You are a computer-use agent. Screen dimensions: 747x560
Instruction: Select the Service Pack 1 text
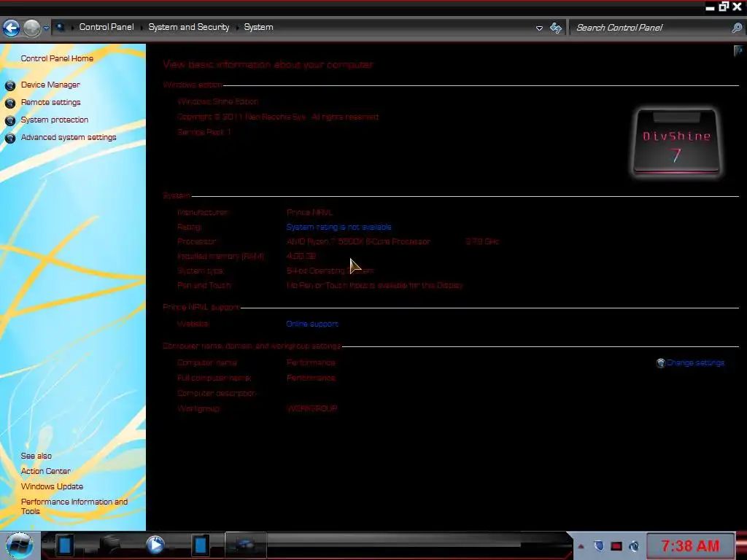204,132
